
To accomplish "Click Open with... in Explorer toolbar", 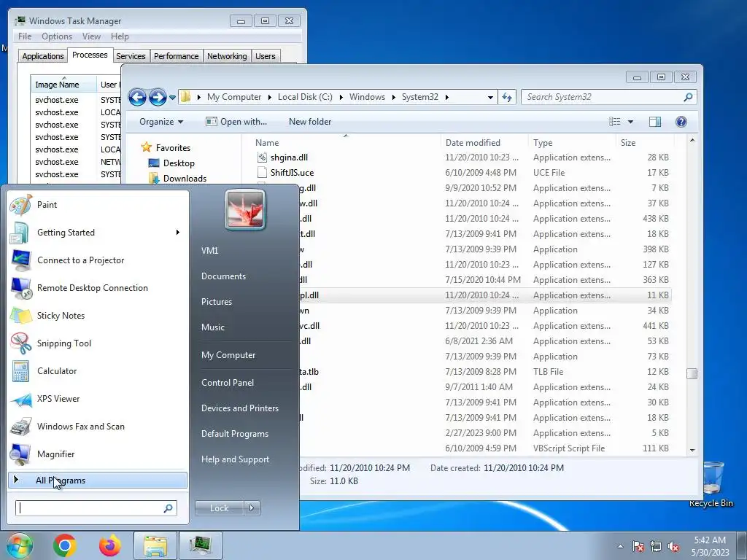I will pos(236,122).
